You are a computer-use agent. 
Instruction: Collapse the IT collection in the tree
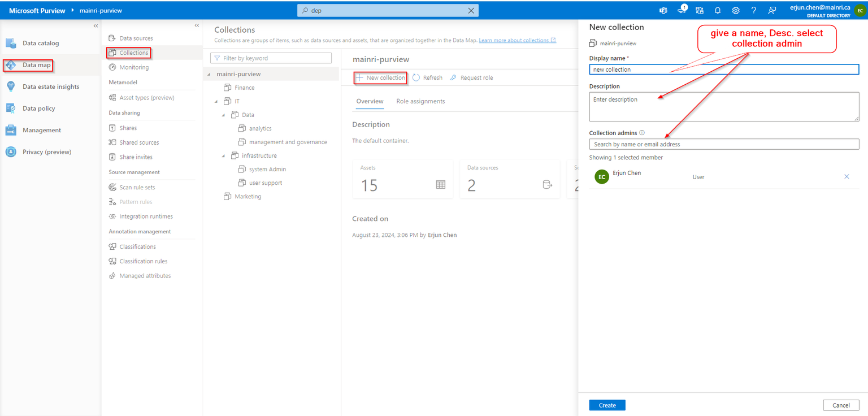pos(216,101)
